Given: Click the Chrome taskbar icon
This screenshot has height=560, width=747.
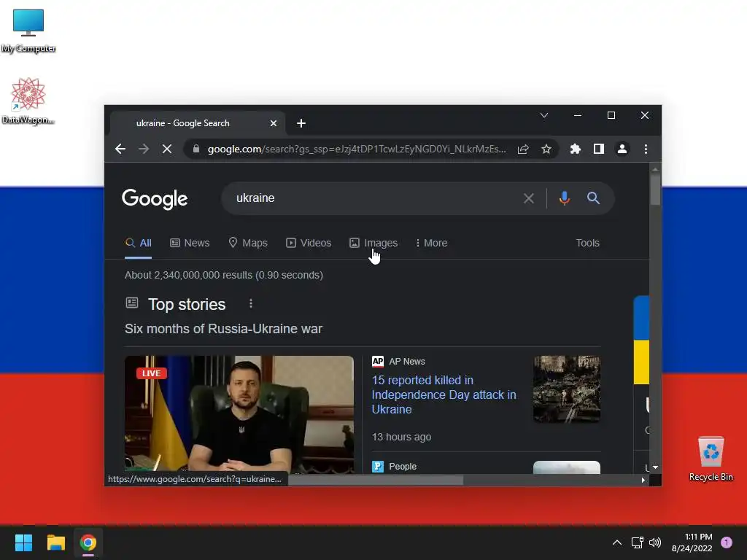Looking at the screenshot, I should coord(88,542).
